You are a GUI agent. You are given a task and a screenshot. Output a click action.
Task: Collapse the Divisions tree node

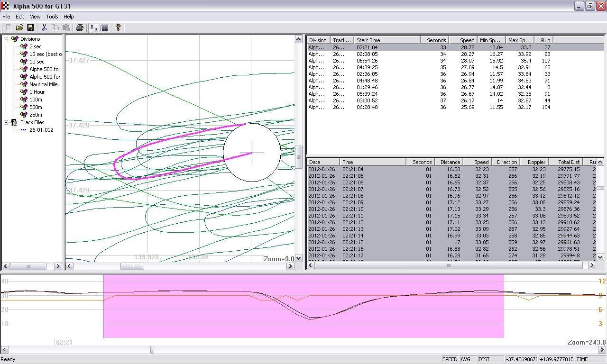[x=6, y=39]
